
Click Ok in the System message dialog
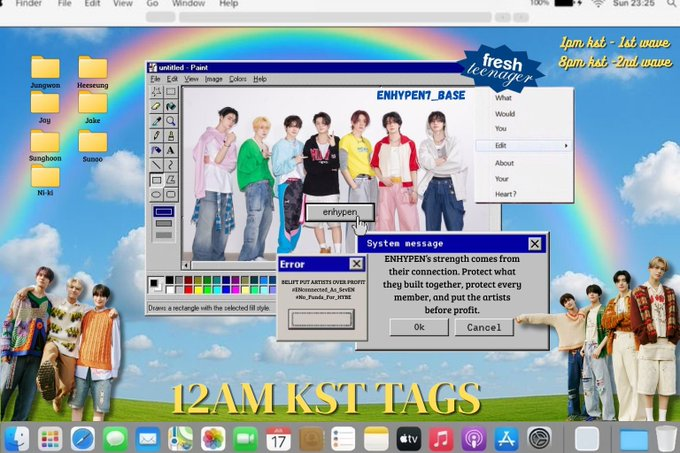click(419, 327)
